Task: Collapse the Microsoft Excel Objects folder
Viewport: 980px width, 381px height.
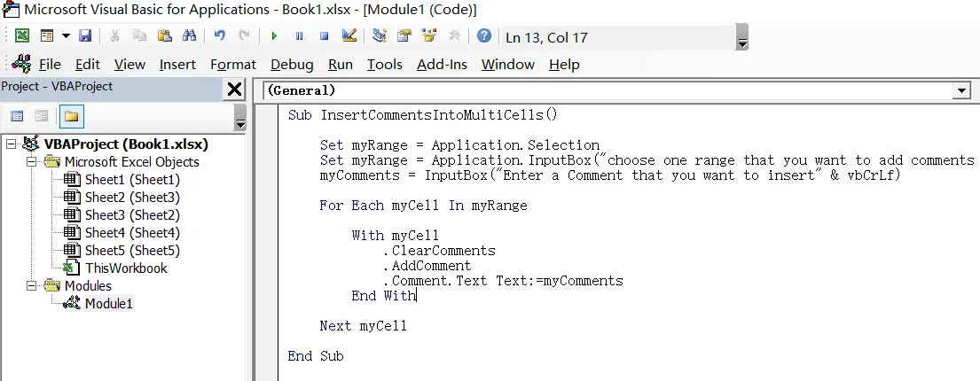Action: click(x=31, y=162)
